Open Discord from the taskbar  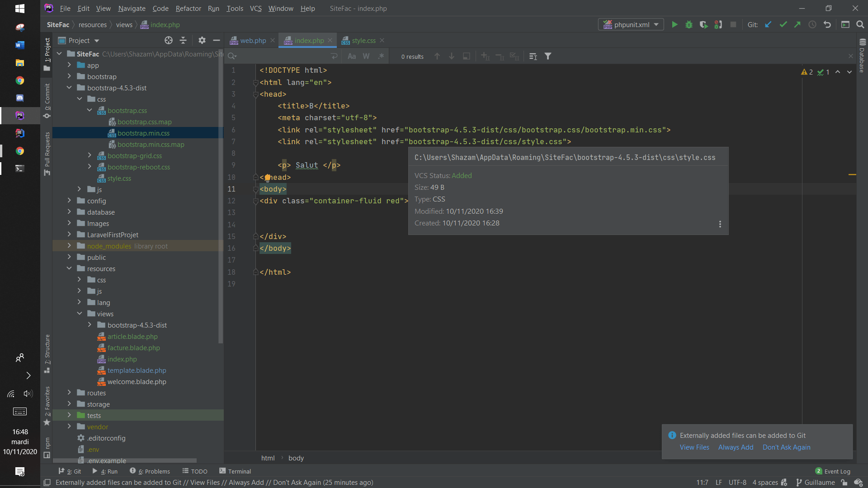[19, 98]
